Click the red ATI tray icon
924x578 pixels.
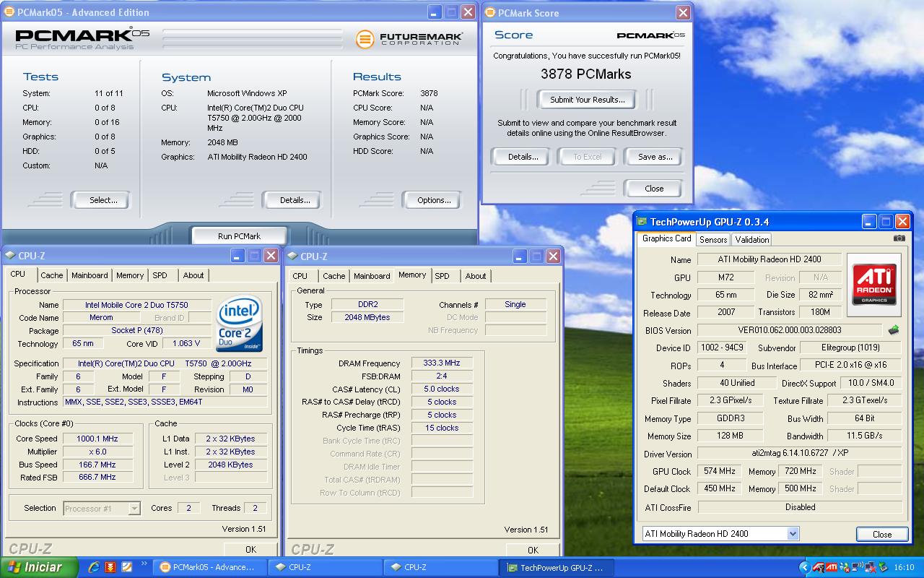832,567
